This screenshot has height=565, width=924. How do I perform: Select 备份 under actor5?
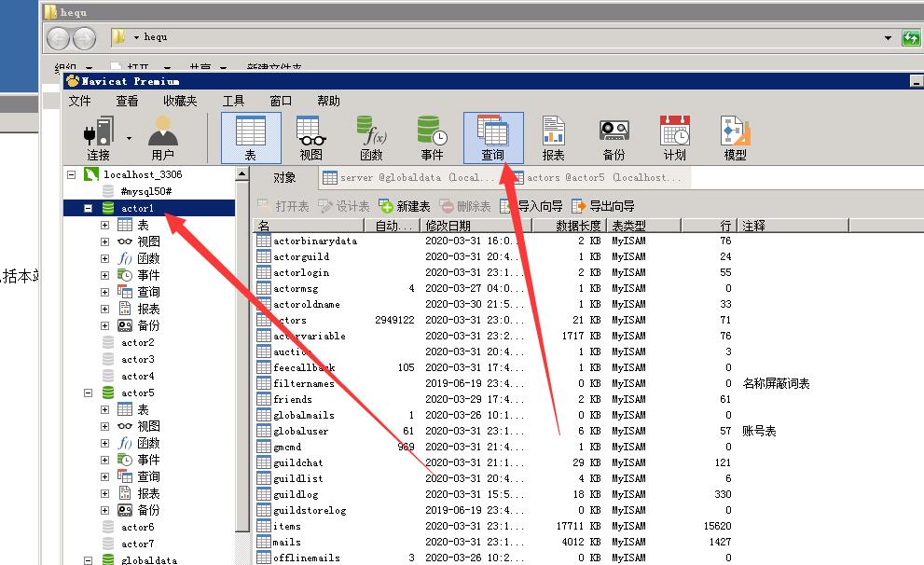148,510
